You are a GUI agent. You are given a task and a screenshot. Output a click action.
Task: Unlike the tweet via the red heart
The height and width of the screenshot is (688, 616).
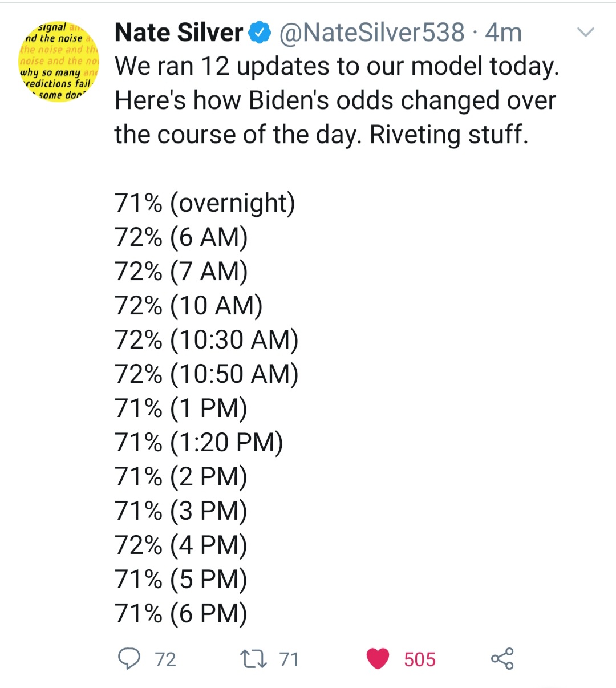[378, 659]
